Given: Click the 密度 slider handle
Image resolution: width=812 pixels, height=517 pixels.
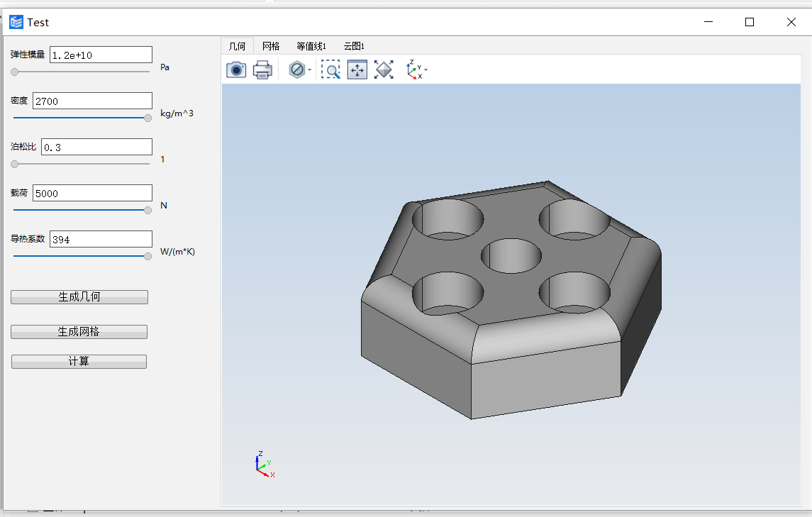Looking at the screenshot, I should (x=148, y=118).
